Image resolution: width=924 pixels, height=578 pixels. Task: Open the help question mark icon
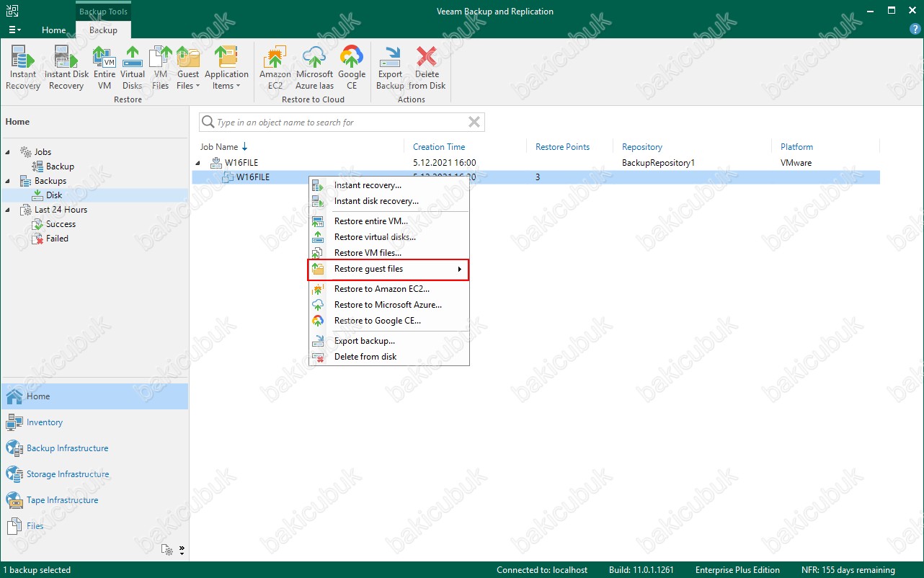click(x=915, y=30)
